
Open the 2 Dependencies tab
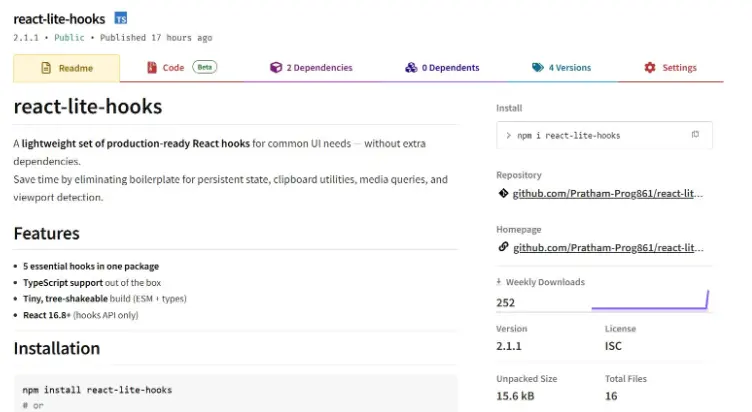(311, 68)
